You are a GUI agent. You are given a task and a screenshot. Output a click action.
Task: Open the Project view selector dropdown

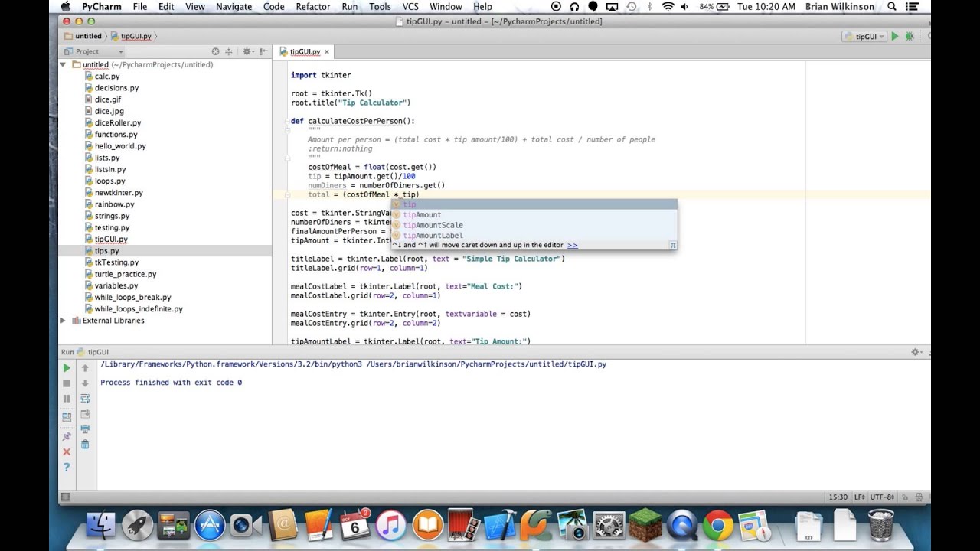coord(93,51)
